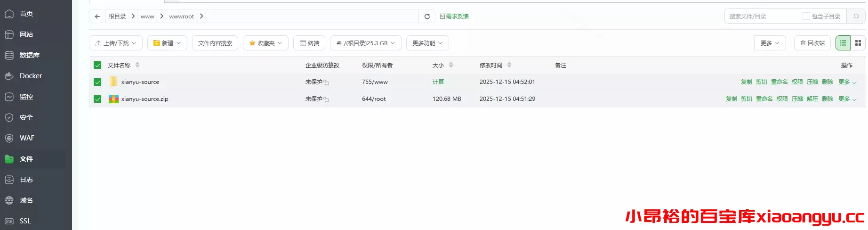Click 复制 for xianyu-source folder

pos(747,82)
